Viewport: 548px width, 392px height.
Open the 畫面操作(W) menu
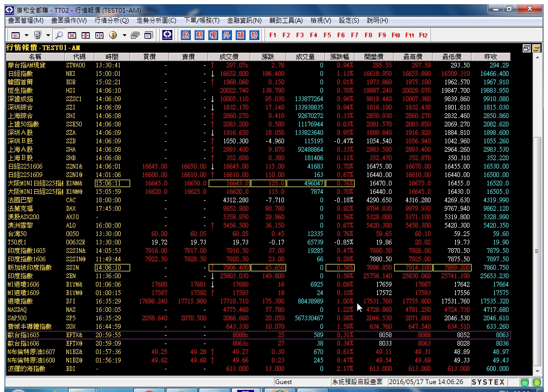[69, 21]
